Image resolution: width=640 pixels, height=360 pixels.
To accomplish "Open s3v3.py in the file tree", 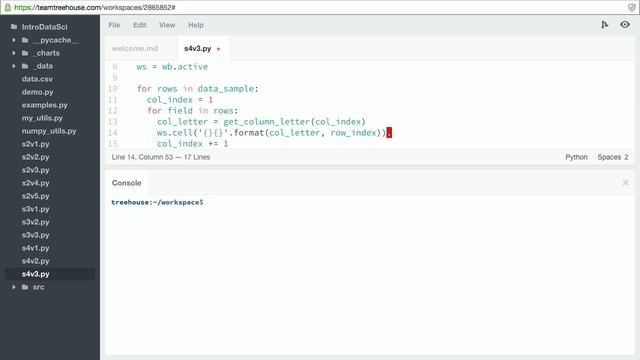I will 36,236.
